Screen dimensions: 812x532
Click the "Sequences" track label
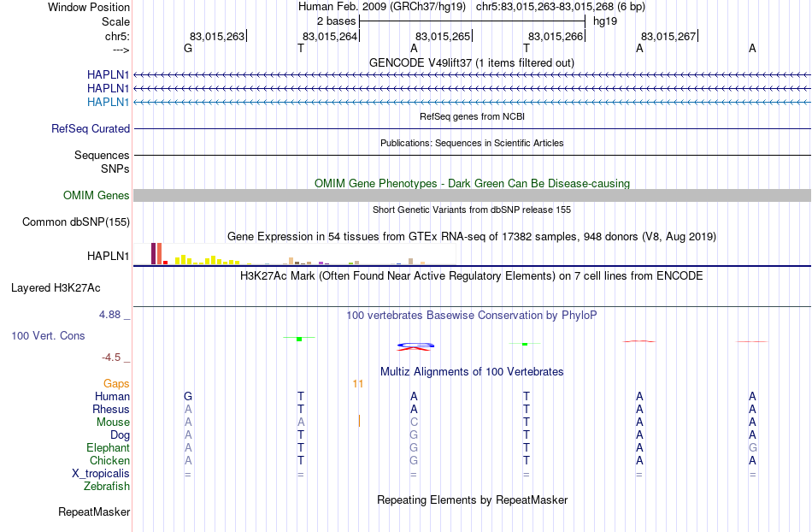102,155
